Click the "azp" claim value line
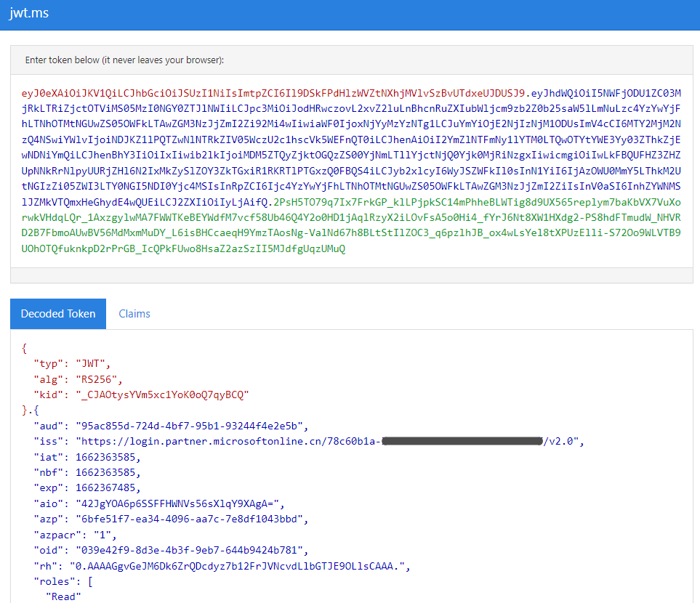 pos(171,519)
